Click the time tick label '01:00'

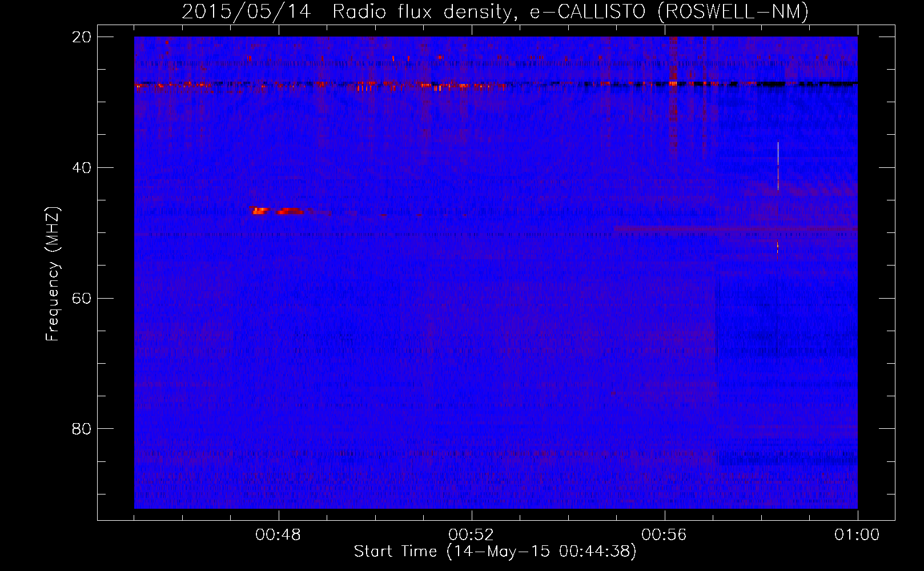pos(857,535)
